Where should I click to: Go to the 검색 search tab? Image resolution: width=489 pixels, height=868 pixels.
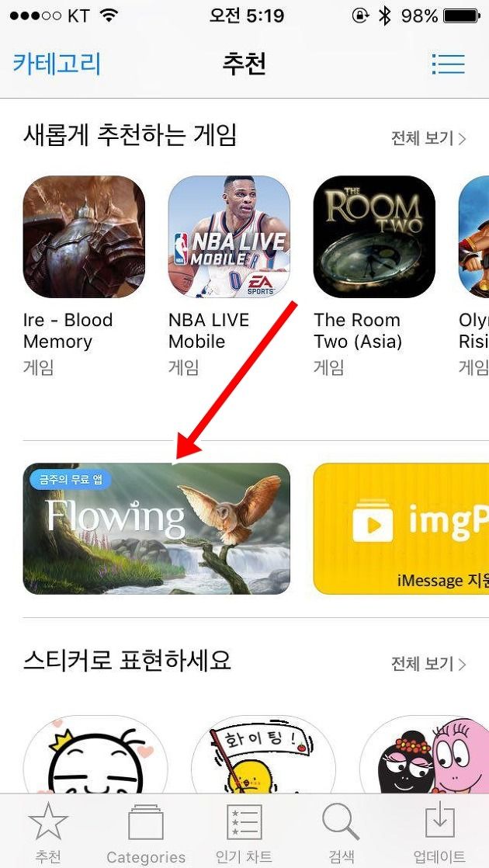tap(342, 832)
